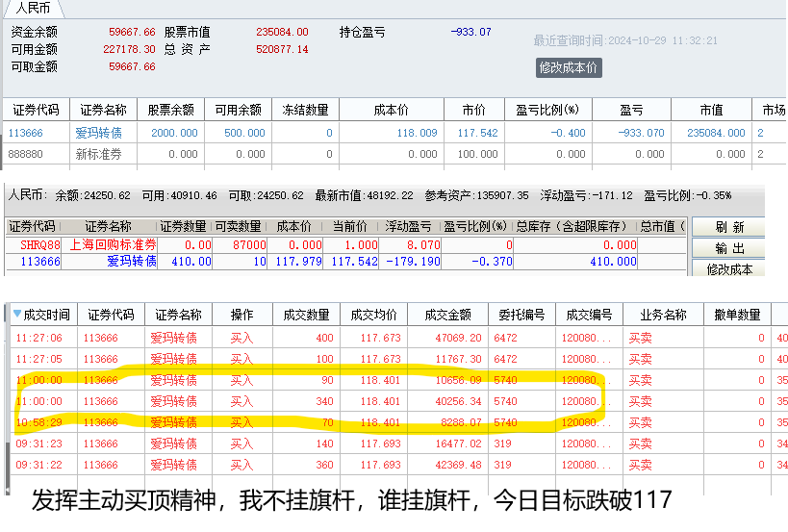Click the 成本价 header in top table
The width and height of the screenshot is (788, 532).
390,110
